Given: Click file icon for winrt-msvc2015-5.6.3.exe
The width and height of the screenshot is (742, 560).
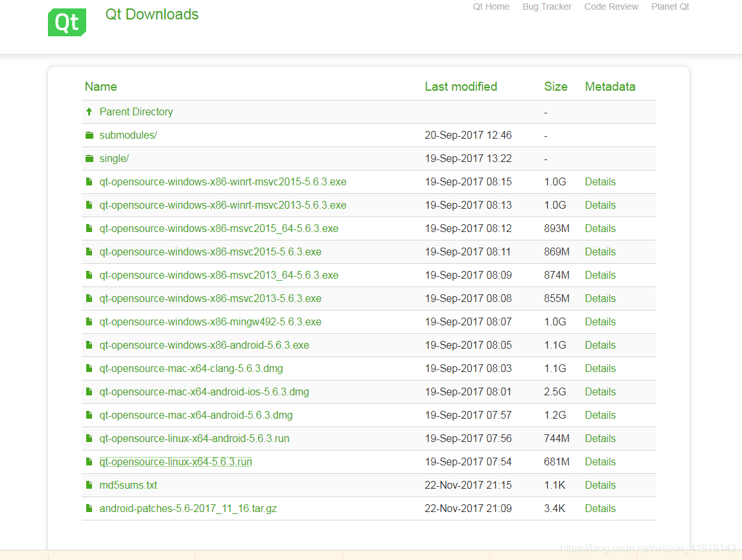Looking at the screenshot, I should pos(89,181).
